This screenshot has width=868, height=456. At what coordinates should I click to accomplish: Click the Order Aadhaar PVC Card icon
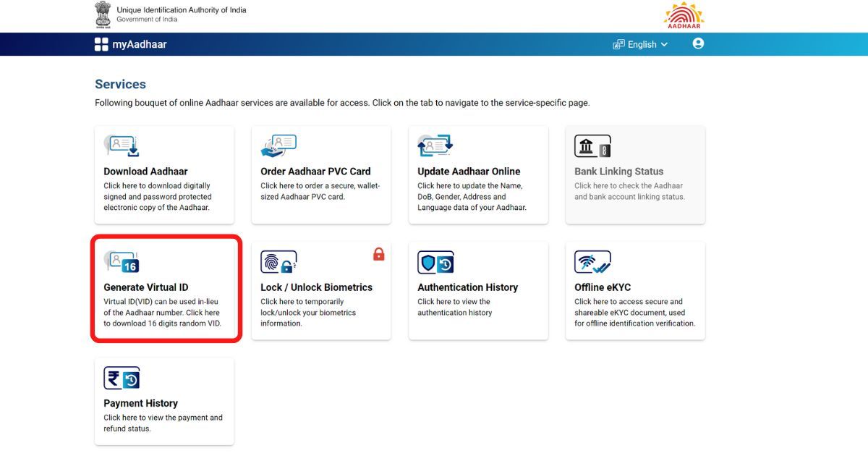(x=278, y=146)
